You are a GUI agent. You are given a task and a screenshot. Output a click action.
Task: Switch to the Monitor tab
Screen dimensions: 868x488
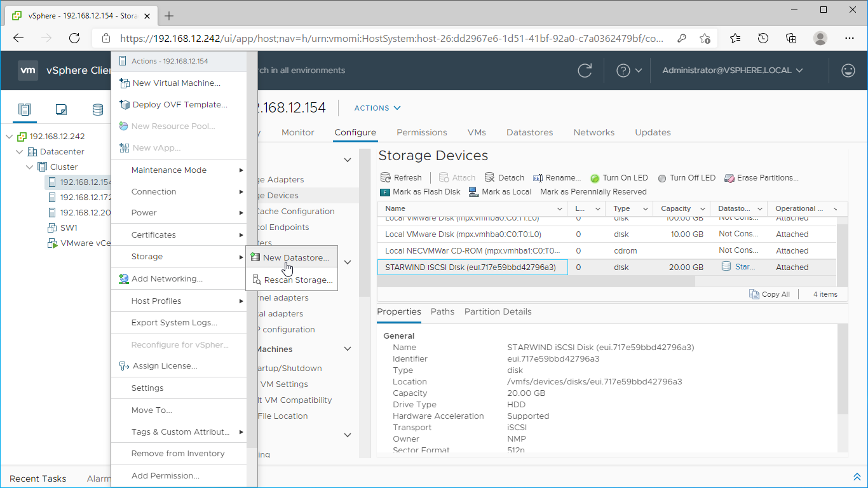[298, 132]
